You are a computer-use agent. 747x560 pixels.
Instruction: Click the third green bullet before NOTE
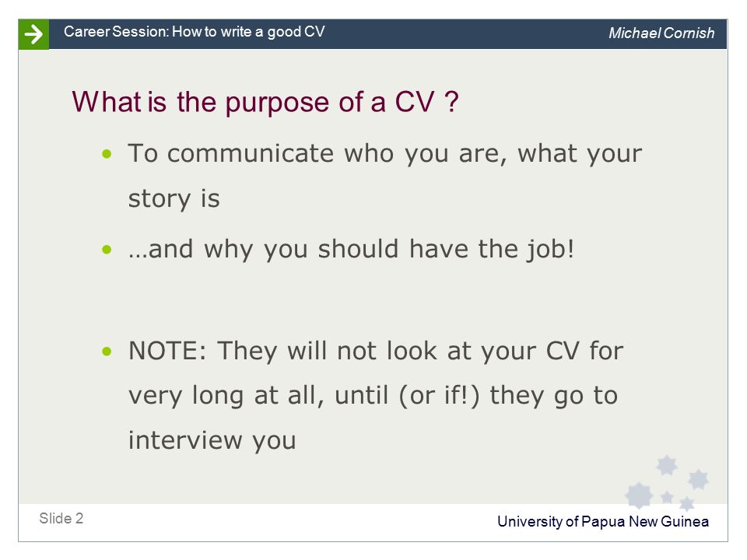click(107, 352)
